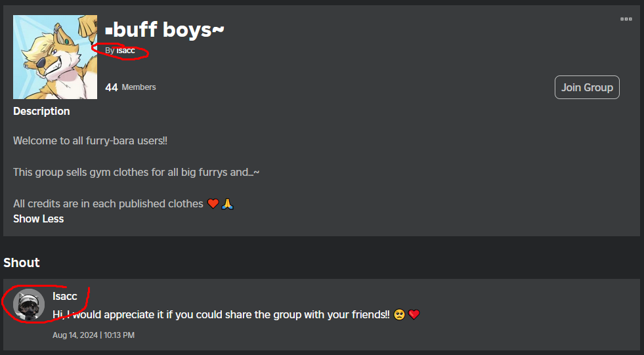Open the Isacc username in the shout

(65, 297)
